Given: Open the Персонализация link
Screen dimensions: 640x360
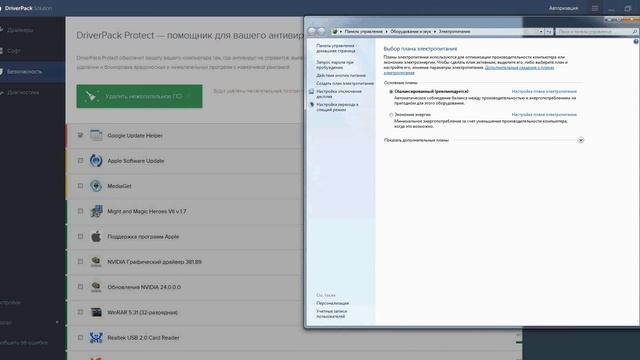Looking at the screenshot, I should [x=332, y=303].
